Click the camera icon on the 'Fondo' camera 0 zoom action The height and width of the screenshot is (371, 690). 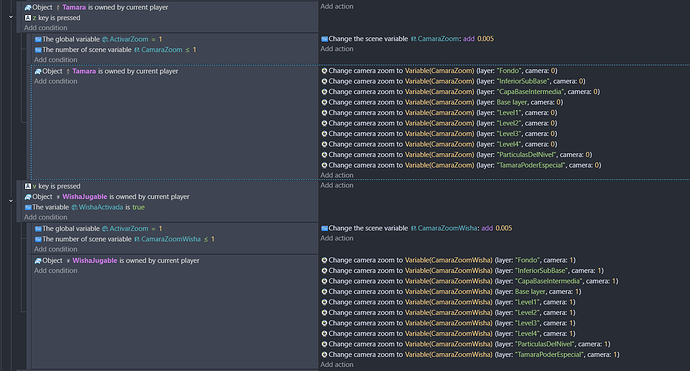[324, 70]
